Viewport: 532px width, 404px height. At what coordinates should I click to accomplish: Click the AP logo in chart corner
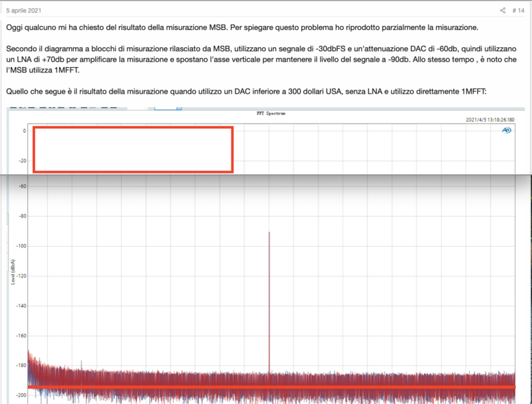click(x=506, y=130)
